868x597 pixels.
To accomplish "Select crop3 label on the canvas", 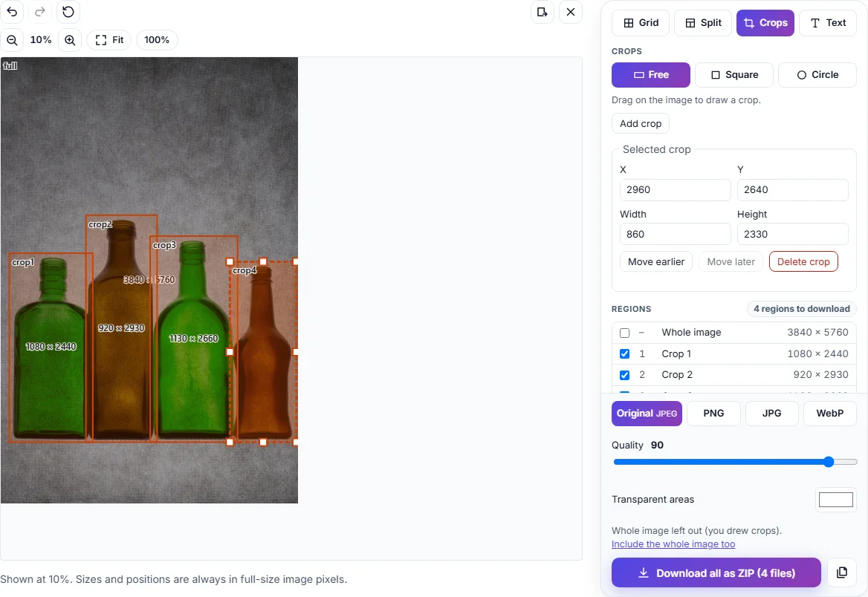I will coord(164,245).
